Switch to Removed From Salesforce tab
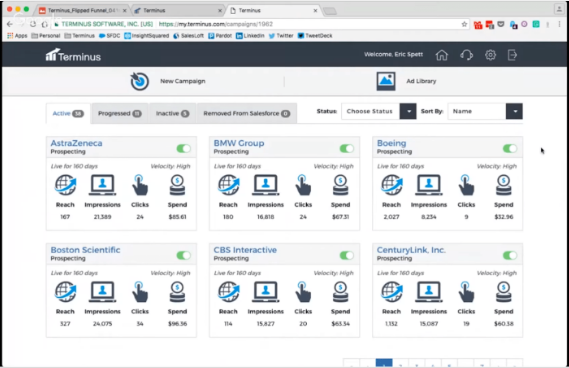The image size is (569, 368). (247, 114)
